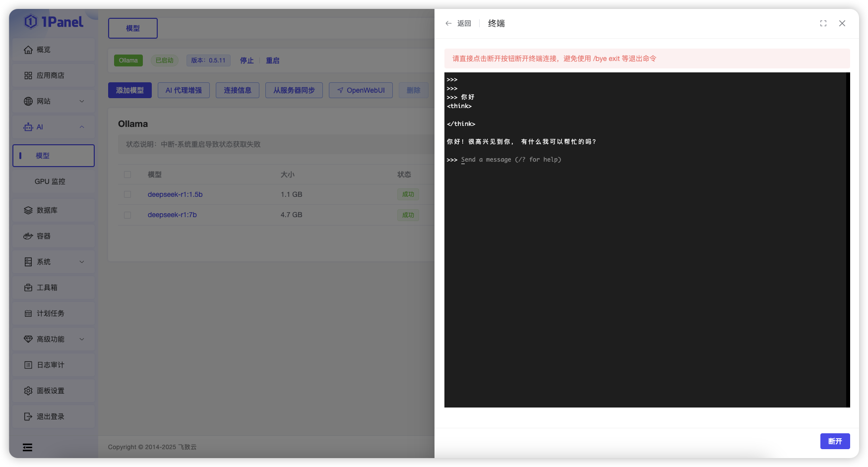
Task: Open the 日志审计 log icon
Action: (28, 365)
